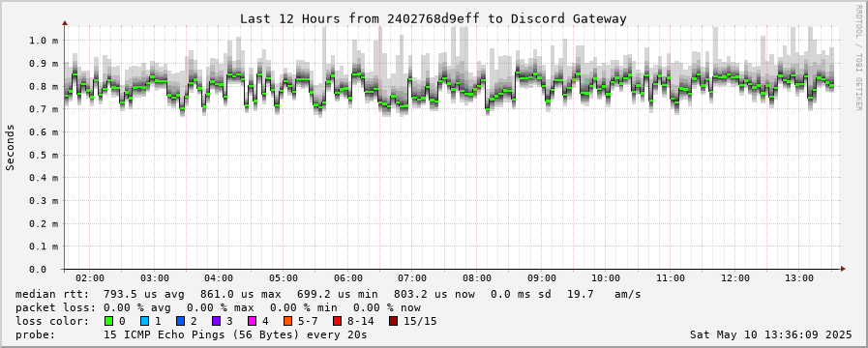Click the '0.7 m' y-axis tick label
868x348 pixels.
point(44,109)
